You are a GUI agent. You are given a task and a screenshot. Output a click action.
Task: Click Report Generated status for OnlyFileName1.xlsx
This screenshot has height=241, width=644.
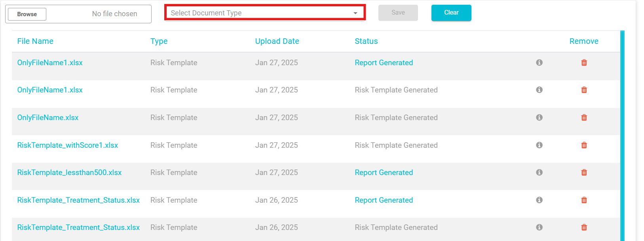coord(384,62)
